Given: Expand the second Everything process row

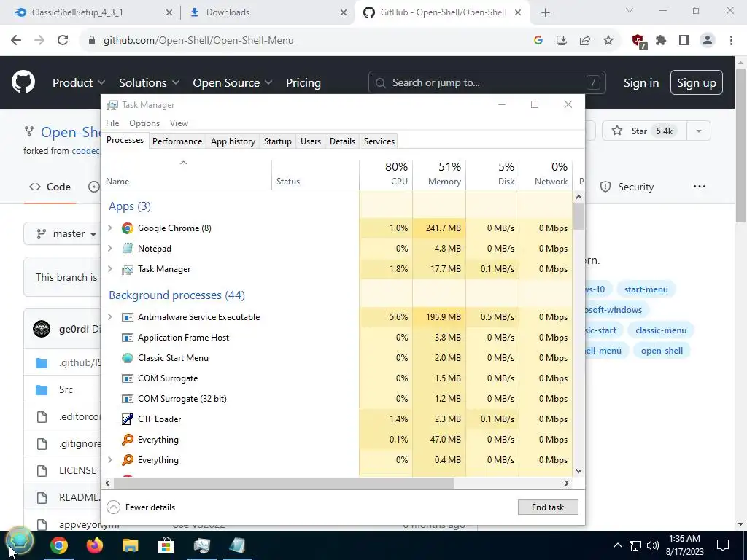Looking at the screenshot, I should pyautogui.click(x=110, y=460).
